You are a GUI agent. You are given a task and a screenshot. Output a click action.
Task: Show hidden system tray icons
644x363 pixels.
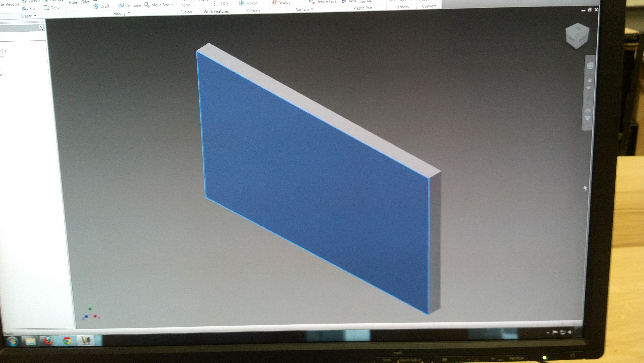(548, 333)
